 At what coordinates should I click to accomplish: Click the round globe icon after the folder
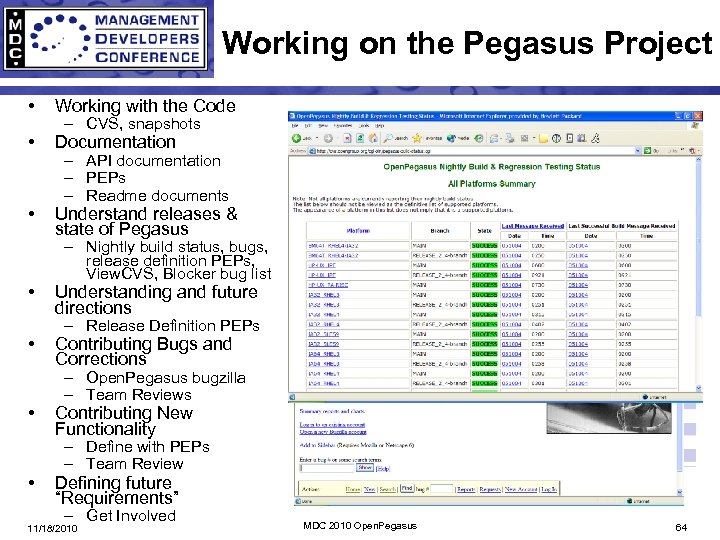coord(556,138)
